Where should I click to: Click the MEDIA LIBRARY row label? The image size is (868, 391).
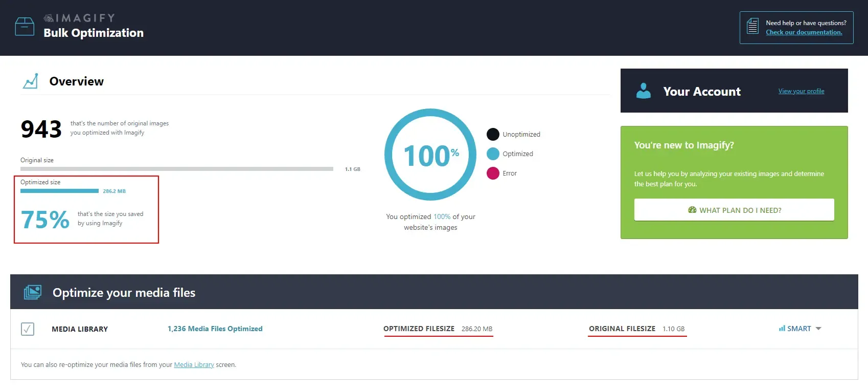80,329
